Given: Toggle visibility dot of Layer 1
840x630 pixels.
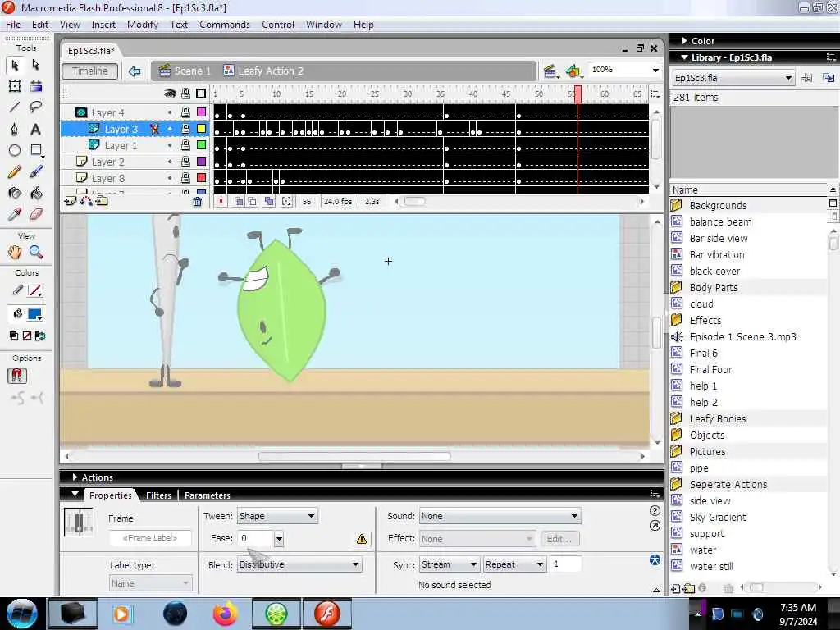Looking at the screenshot, I should (170, 145).
